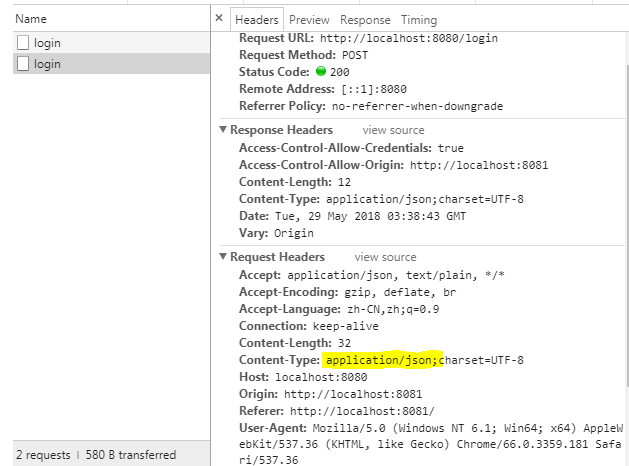Click the requests summary status bar

[x=96, y=455]
